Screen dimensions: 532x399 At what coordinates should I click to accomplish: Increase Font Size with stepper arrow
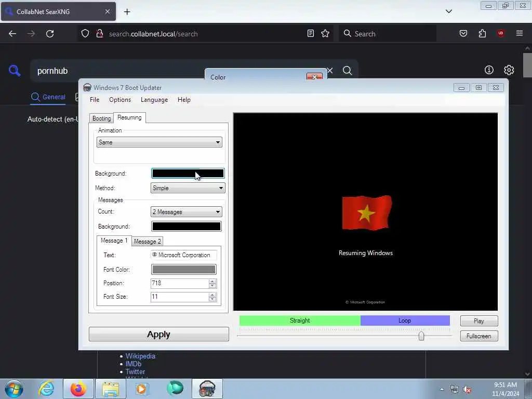tap(212, 295)
